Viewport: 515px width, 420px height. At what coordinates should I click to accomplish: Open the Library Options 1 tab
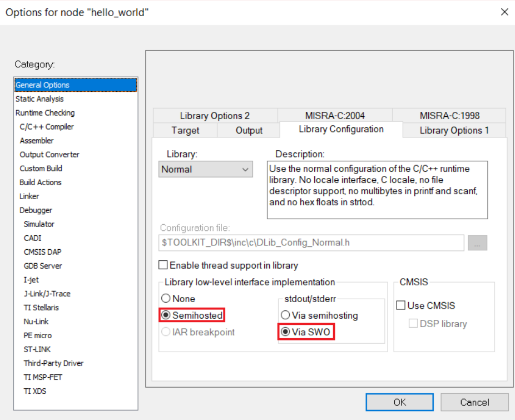click(454, 130)
